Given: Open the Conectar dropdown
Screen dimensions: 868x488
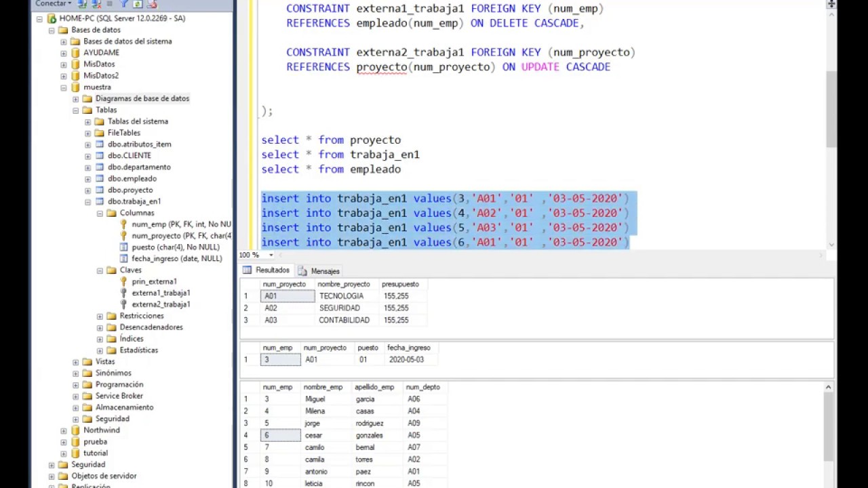Looking at the screenshot, I should coord(54,3).
